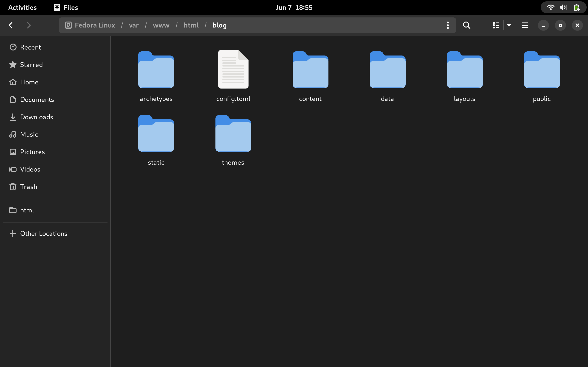Open the Downloads sidebar folder
The image size is (588, 367).
click(37, 117)
